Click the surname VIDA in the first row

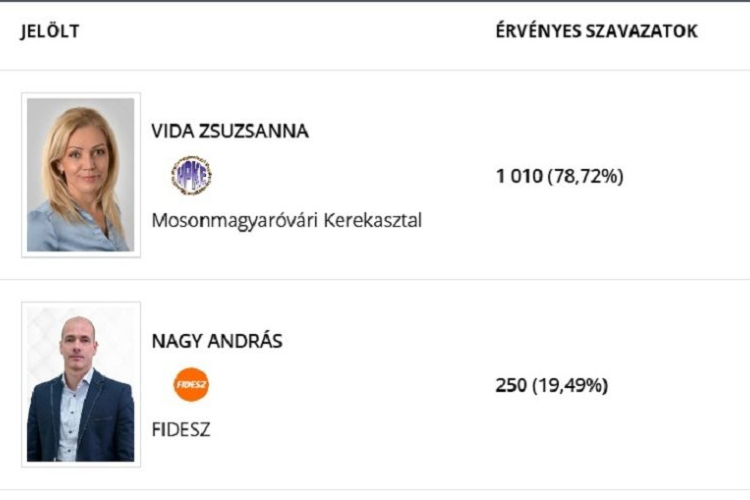(x=171, y=132)
